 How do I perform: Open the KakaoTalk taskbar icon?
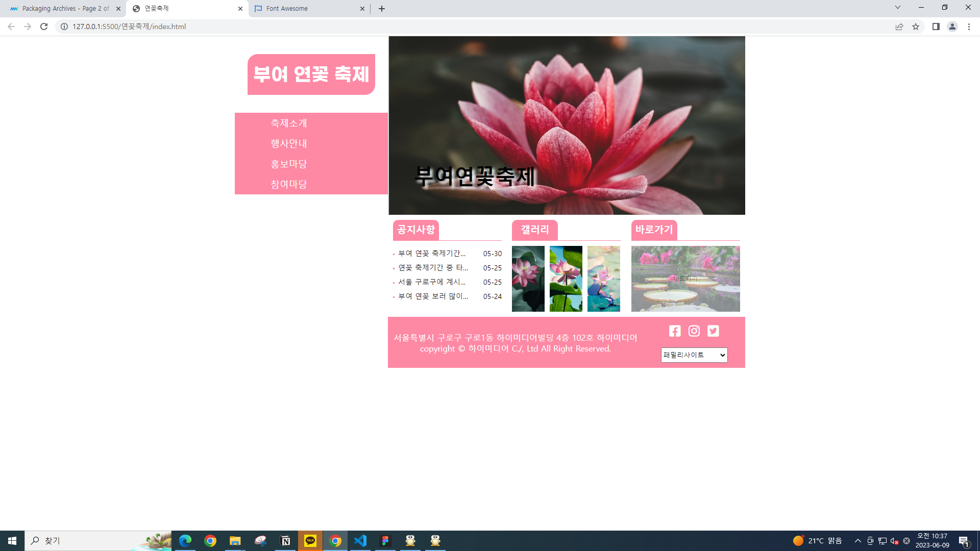pyautogui.click(x=310, y=541)
